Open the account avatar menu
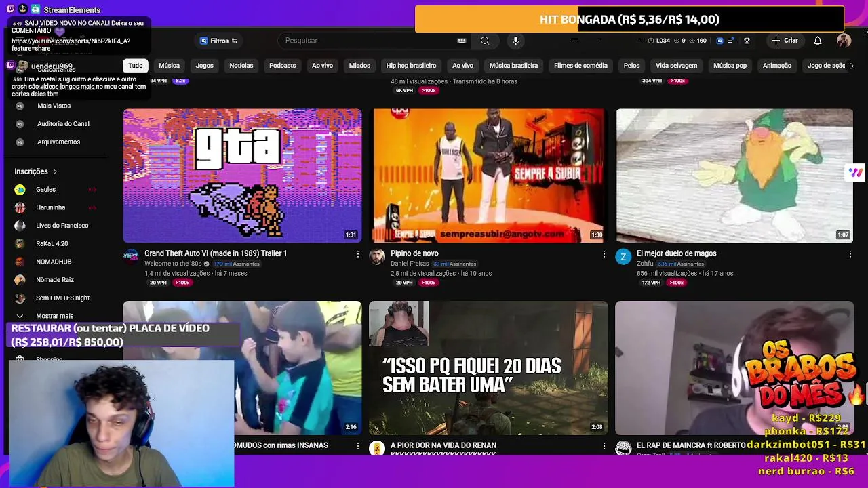Image resolution: width=868 pixels, height=488 pixels. [x=844, y=41]
